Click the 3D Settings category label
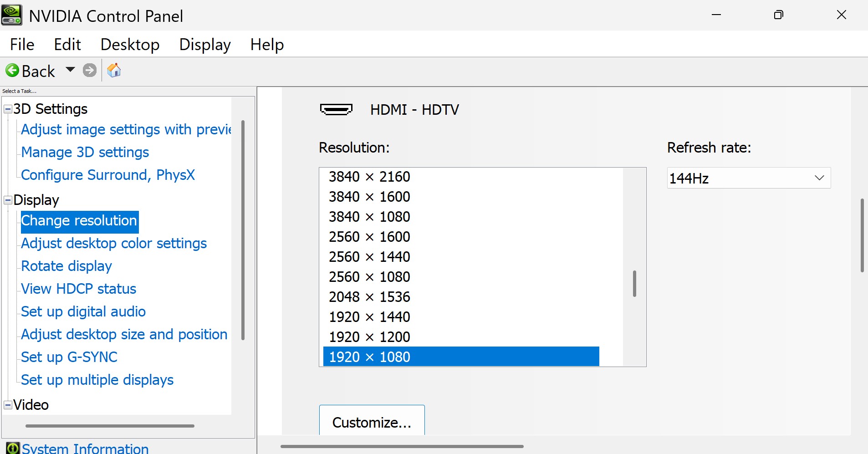Viewport: 868px width, 454px height. [x=50, y=109]
